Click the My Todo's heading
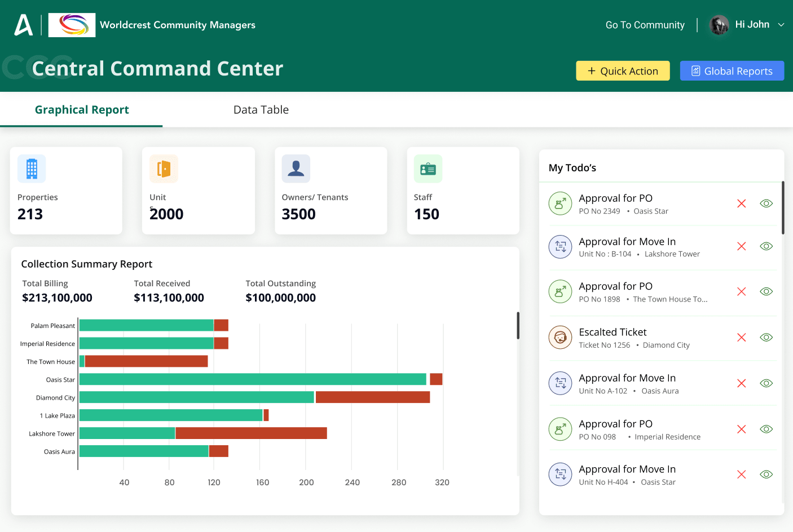This screenshot has width=793, height=532. coord(572,168)
